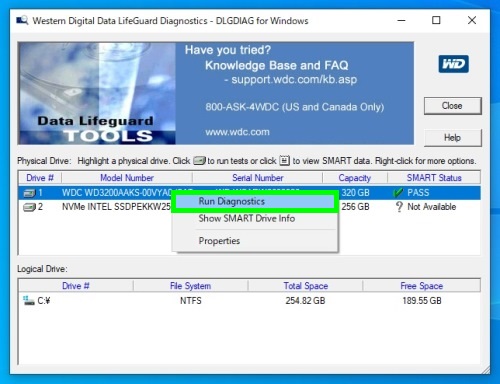This screenshot has width=500, height=384.
Task: Click the C: logical drive icon
Action: coord(29,301)
